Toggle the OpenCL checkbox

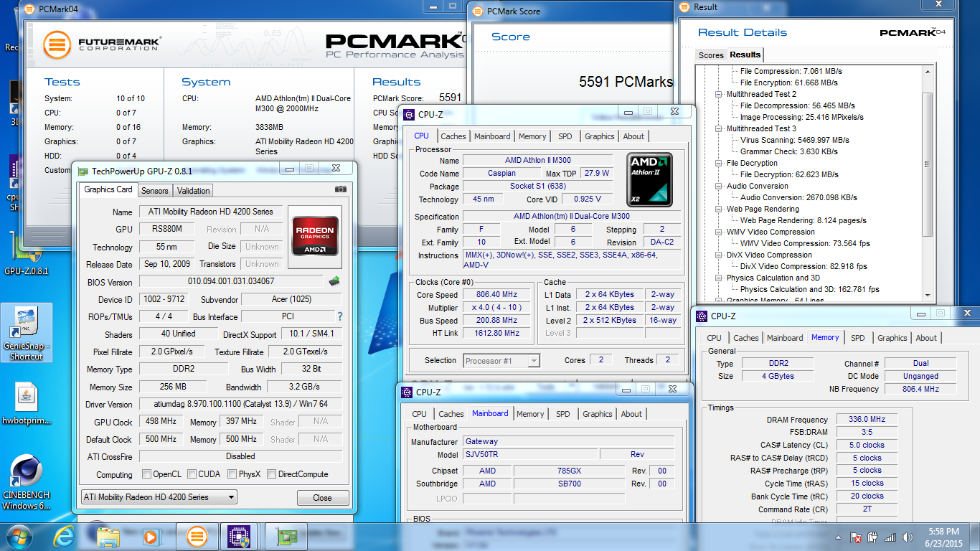pos(147,474)
